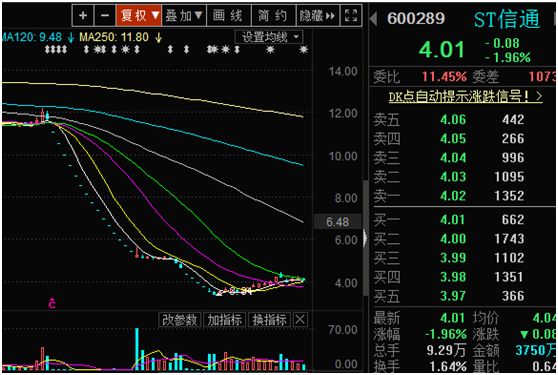Select 买五 price 3.97
This screenshot has width=558, height=375.
(453, 296)
